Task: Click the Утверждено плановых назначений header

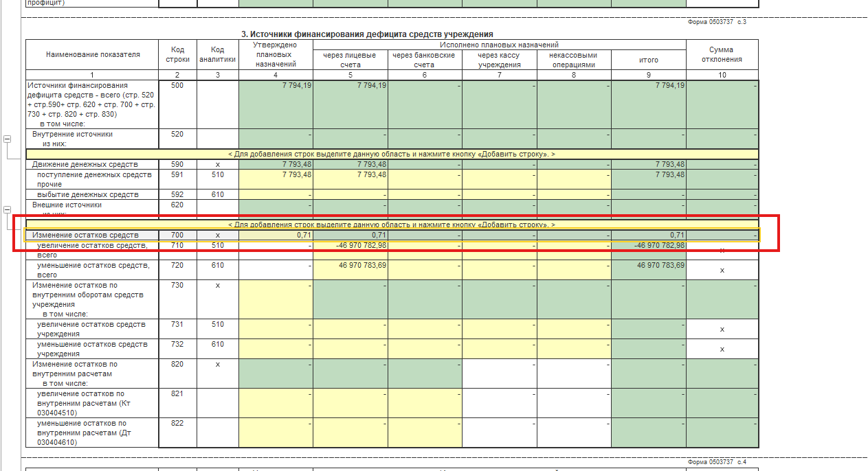Action: coord(276,55)
